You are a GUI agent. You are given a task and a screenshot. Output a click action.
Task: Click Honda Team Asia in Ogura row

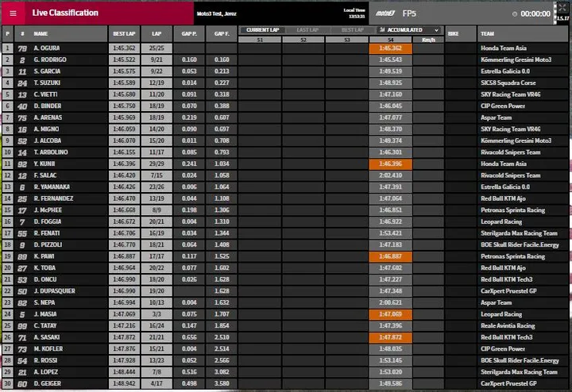[504, 48]
